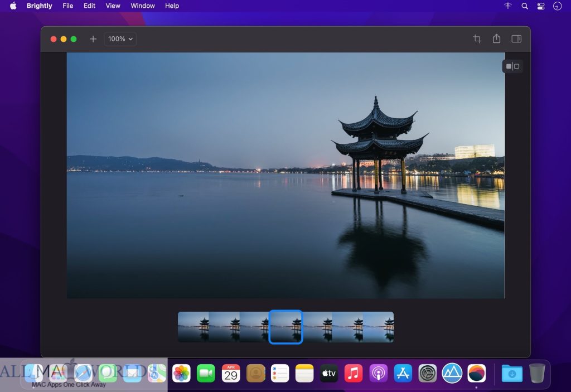
Task: Toggle the sidebar panel icon
Action: pyautogui.click(x=516, y=39)
